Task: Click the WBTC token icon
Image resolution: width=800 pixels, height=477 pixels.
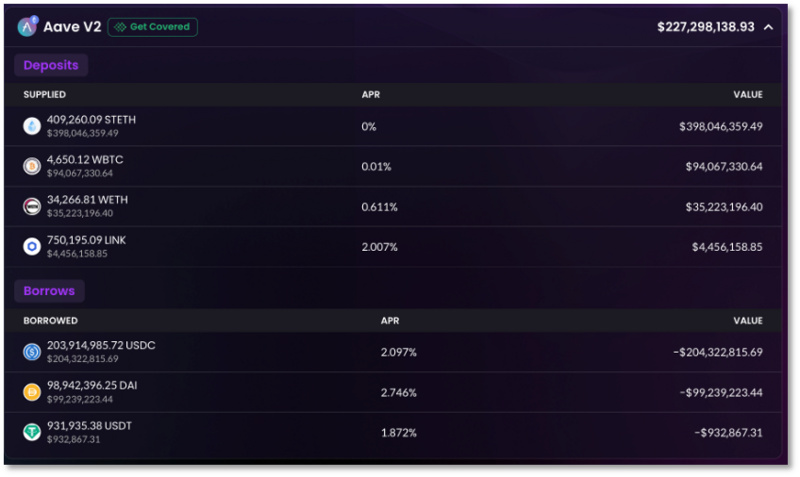Action: [x=32, y=166]
